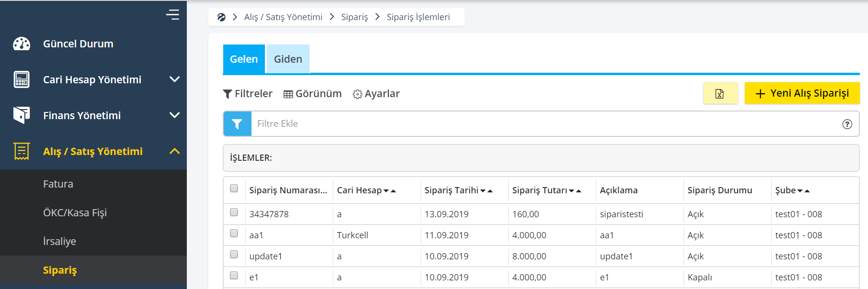868x289 pixels.
Task: Click the Cari Hesap Yönetimi calculator icon
Action: pyautogui.click(x=22, y=79)
